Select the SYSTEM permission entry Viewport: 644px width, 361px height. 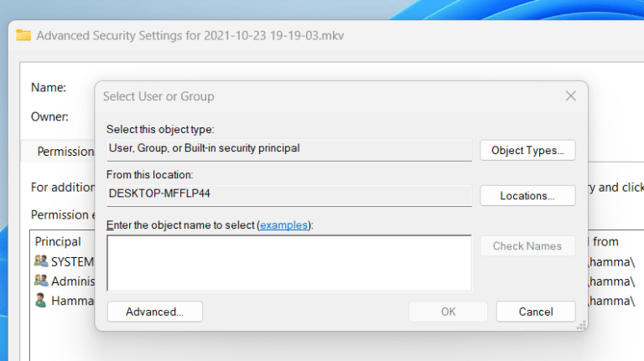click(72, 261)
